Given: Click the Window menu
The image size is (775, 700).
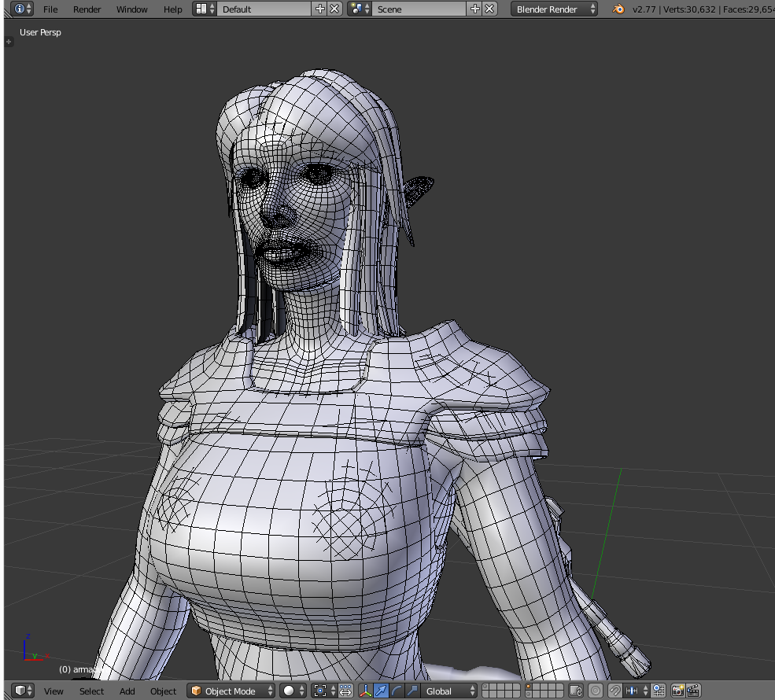Looking at the screenshot, I should tap(131, 9).
